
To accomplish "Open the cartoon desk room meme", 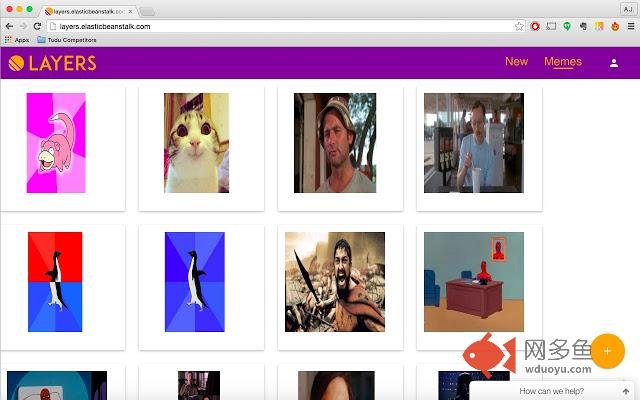I will (473, 282).
